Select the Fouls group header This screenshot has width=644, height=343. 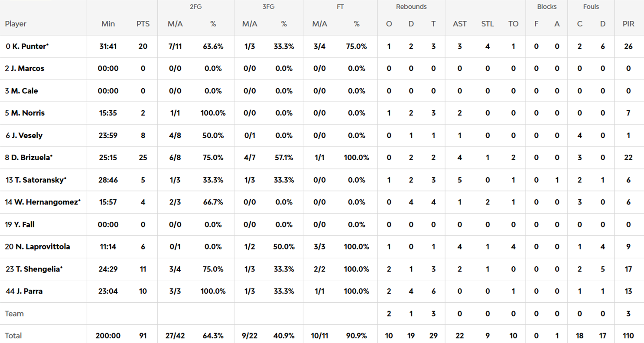coord(591,7)
